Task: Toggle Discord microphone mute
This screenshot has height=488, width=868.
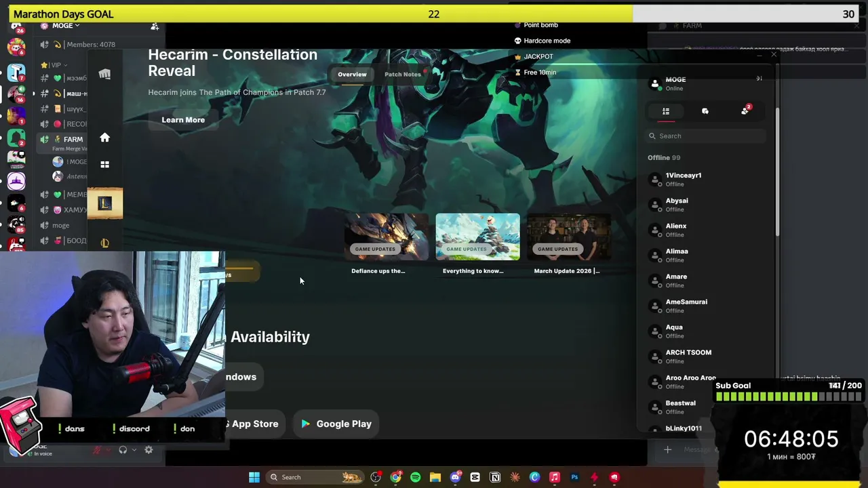Action: pos(97,450)
